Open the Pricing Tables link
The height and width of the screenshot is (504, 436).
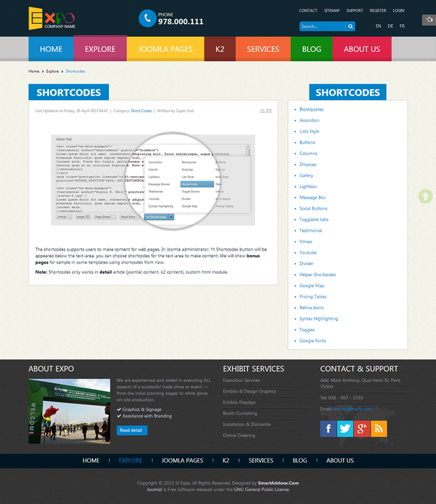tap(313, 296)
